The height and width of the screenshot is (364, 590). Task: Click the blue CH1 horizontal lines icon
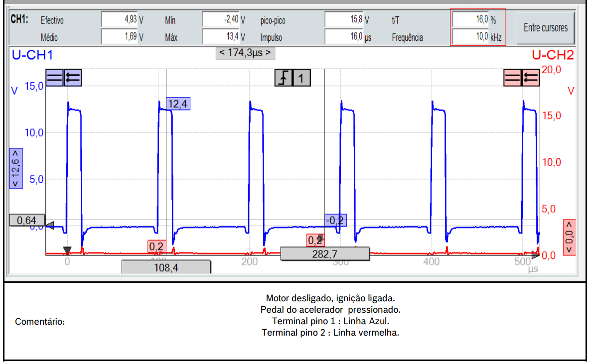pyautogui.click(x=55, y=78)
